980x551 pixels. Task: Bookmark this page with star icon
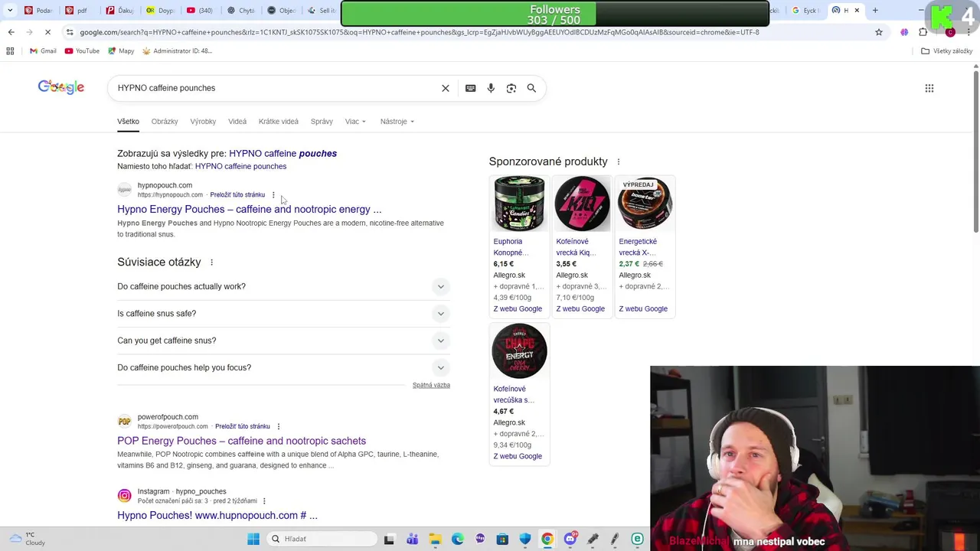click(x=879, y=32)
